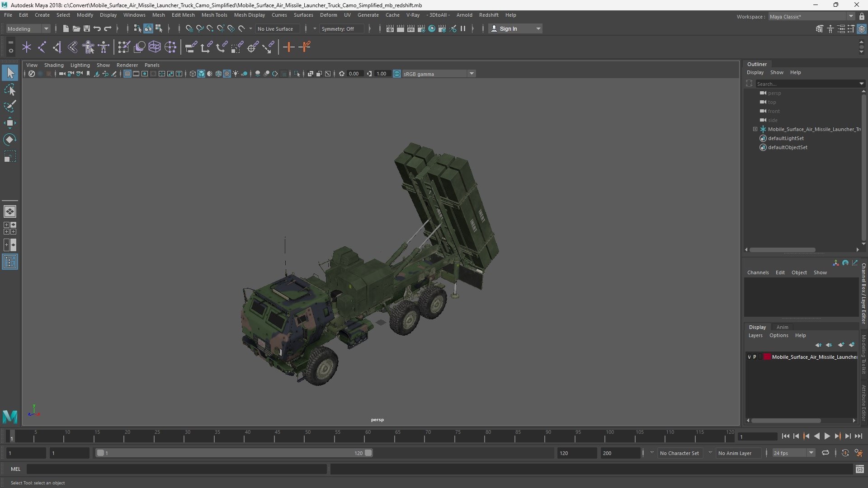
Task: Click the red layer color swatch
Action: coord(767,357)
